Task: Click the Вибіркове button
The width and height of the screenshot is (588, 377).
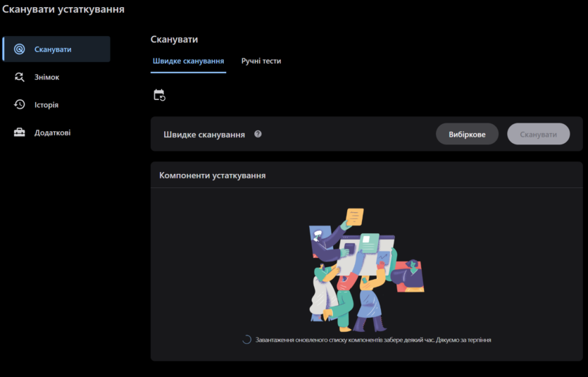Action: click(467, 134)
